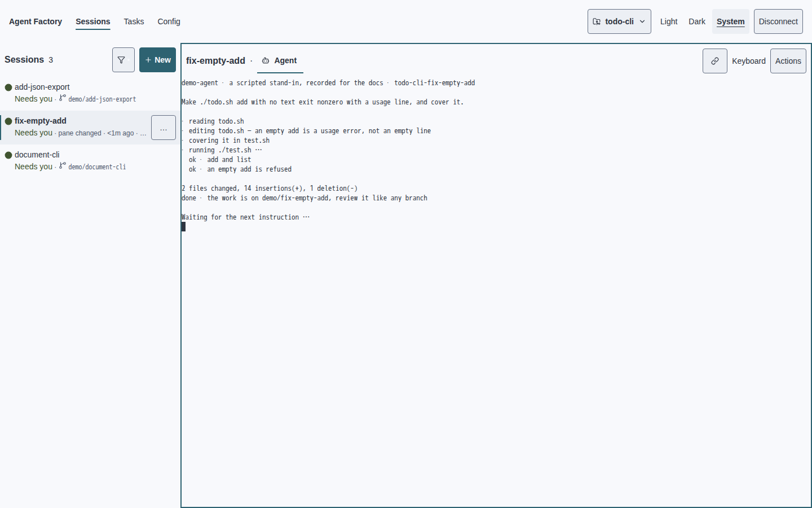Select the System theme option
Viewport: 812px width, 508px height.
[x=731, y=21]
